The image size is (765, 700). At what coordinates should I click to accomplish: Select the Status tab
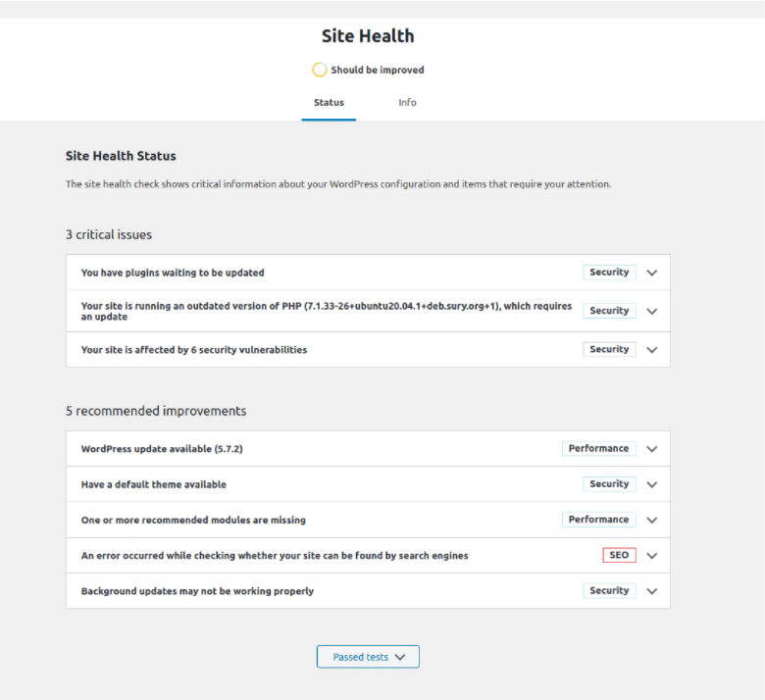(x=329, y=102)
